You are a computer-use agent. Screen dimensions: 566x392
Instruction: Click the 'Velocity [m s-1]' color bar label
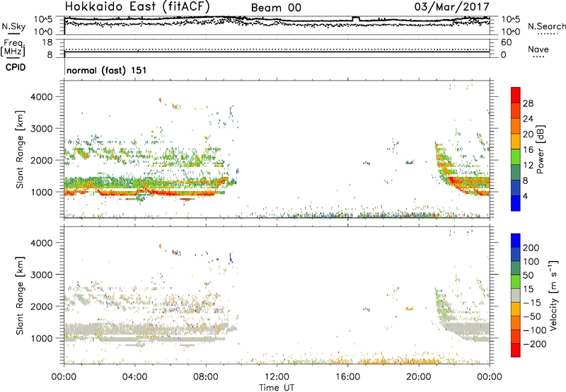pos(553,295)
